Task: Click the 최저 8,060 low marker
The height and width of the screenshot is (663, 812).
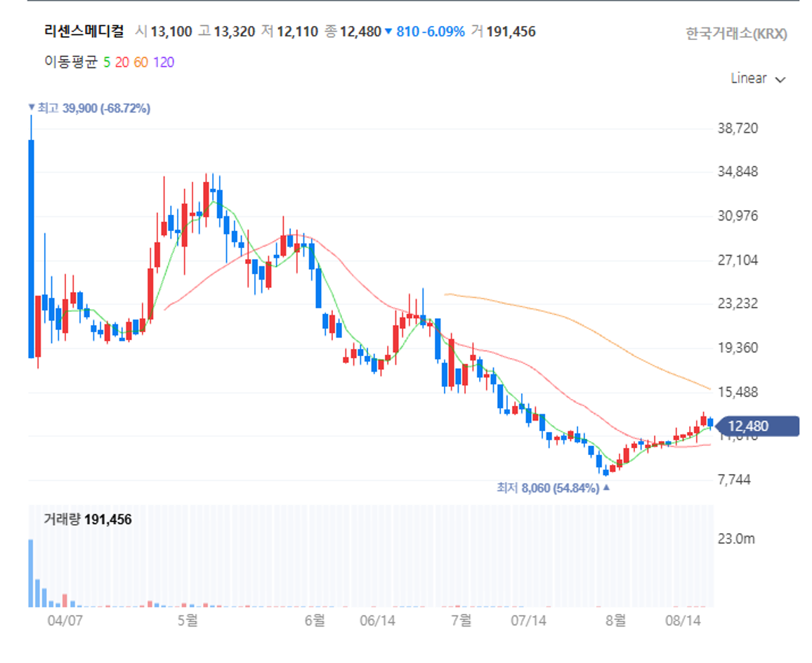Action: pos(553,488)
